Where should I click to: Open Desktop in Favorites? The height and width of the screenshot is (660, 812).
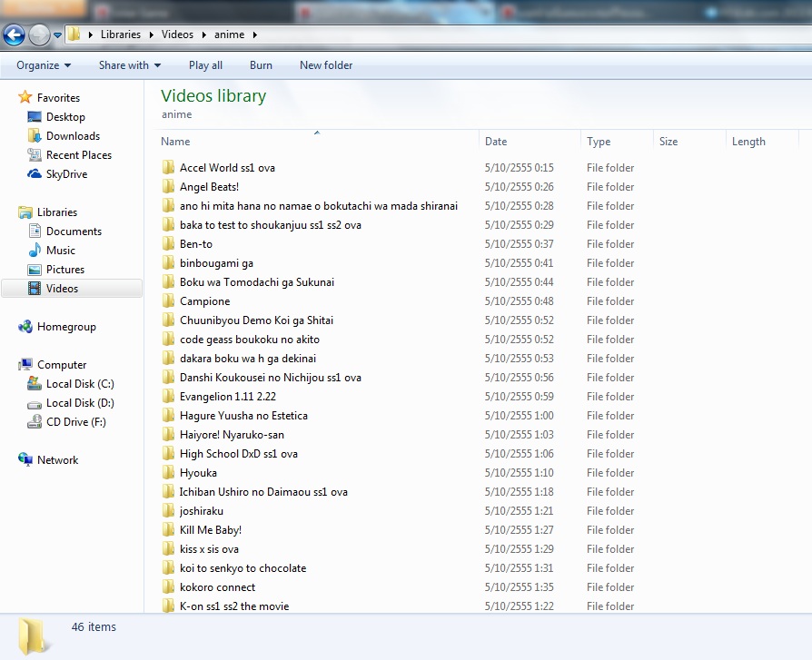[x=65, y=117]
